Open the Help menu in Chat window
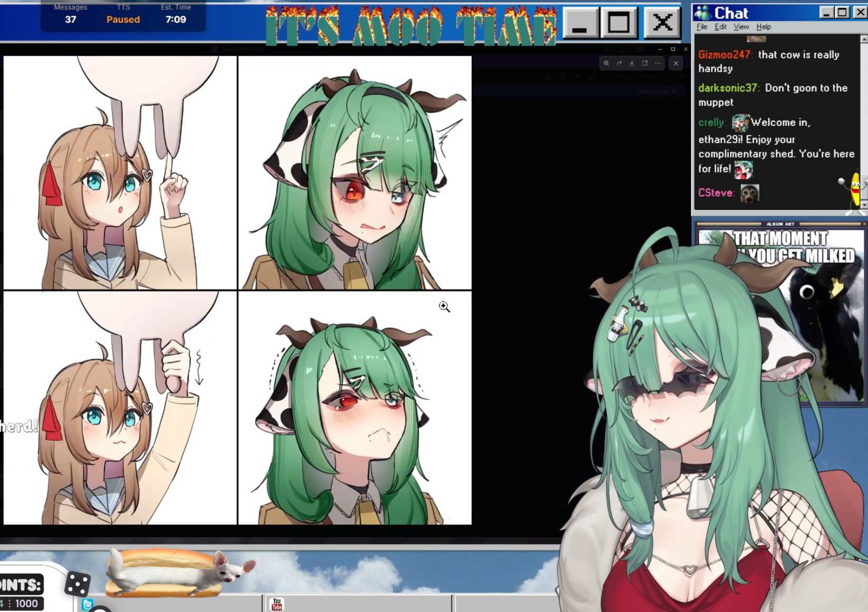 pos(764,27)
